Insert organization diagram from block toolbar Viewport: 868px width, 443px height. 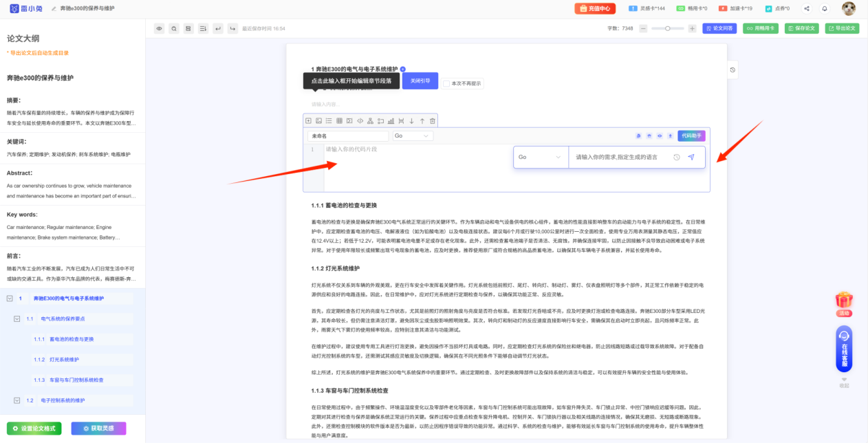tap(370, 121)
